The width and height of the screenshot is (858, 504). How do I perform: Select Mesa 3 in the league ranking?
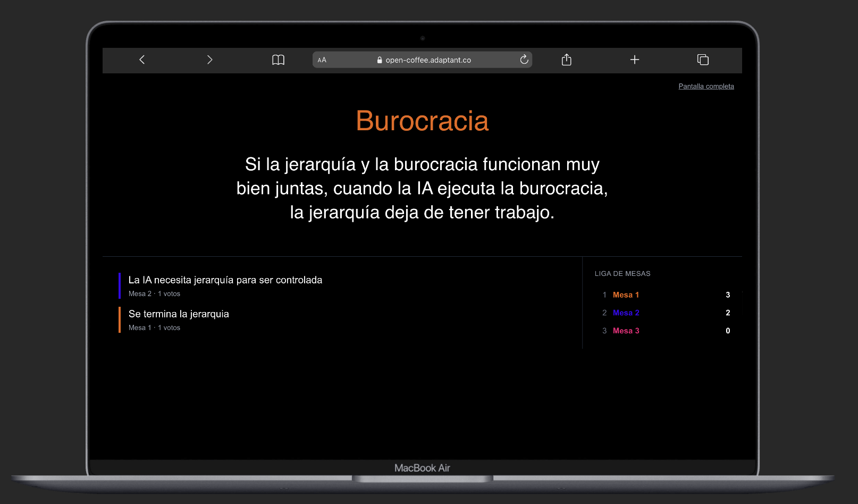pyautogui.click(x=626, y=331)
